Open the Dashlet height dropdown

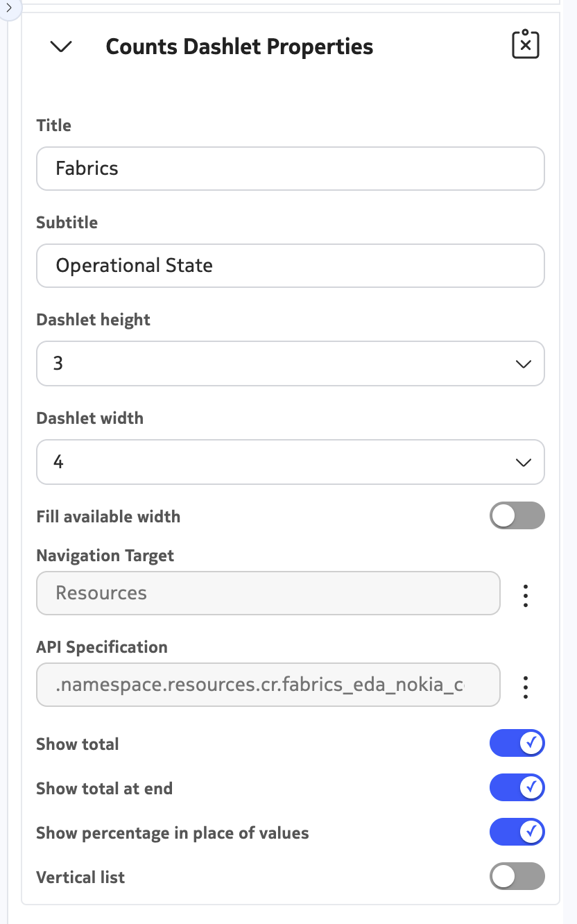(x=290, y=363)
